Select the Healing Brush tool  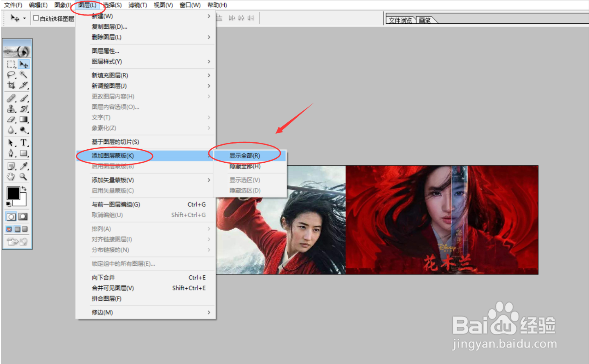click(11, 98)
